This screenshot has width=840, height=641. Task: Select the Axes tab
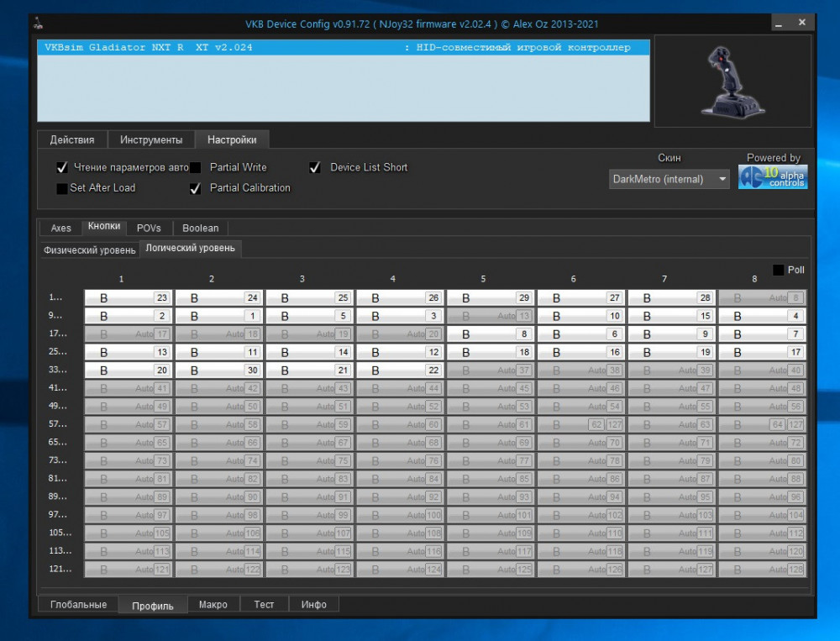pos(61,228)
